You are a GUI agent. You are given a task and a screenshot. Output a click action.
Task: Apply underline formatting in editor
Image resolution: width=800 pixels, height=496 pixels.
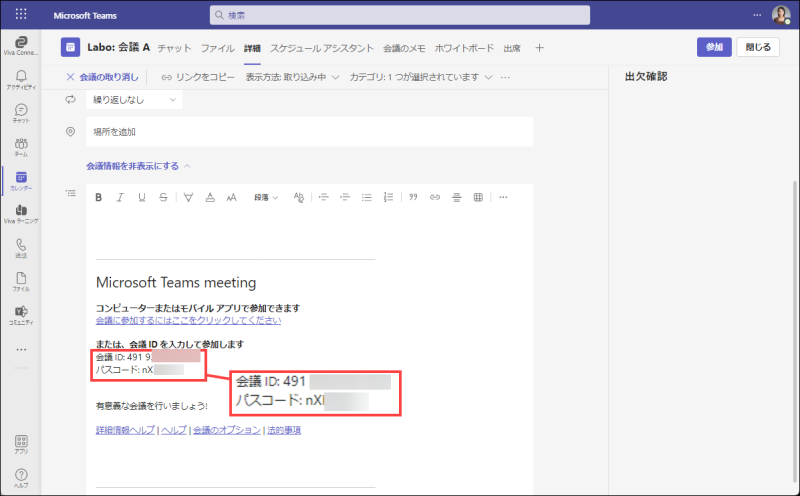click(142, 197)
